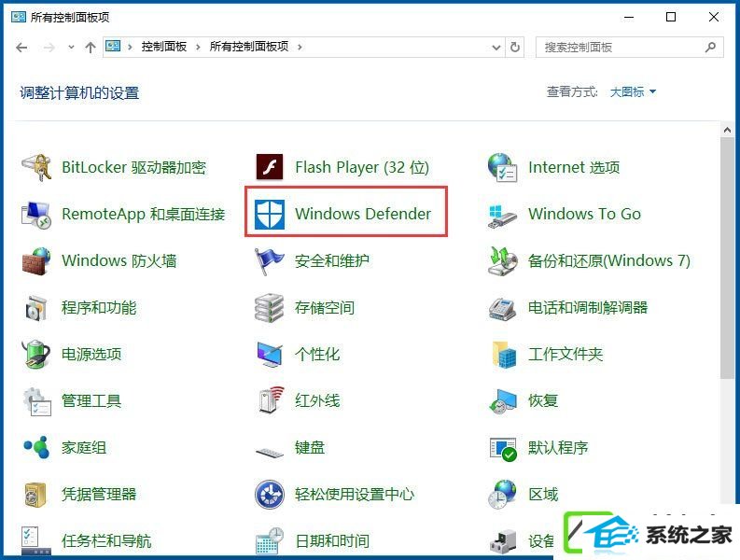The width and height of the screenshot is (740, 560).
Task: Open the 恢复 recovery icon
Action: point(503,401)
